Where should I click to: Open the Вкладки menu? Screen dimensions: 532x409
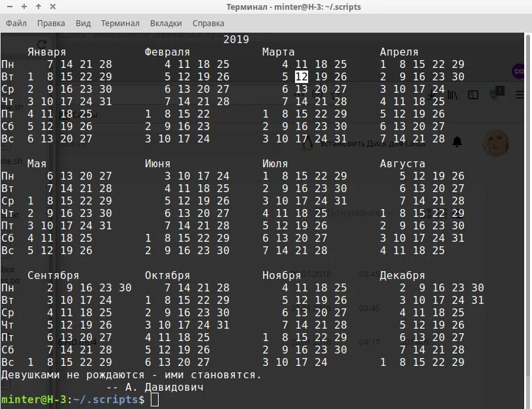tap(166, 23)
